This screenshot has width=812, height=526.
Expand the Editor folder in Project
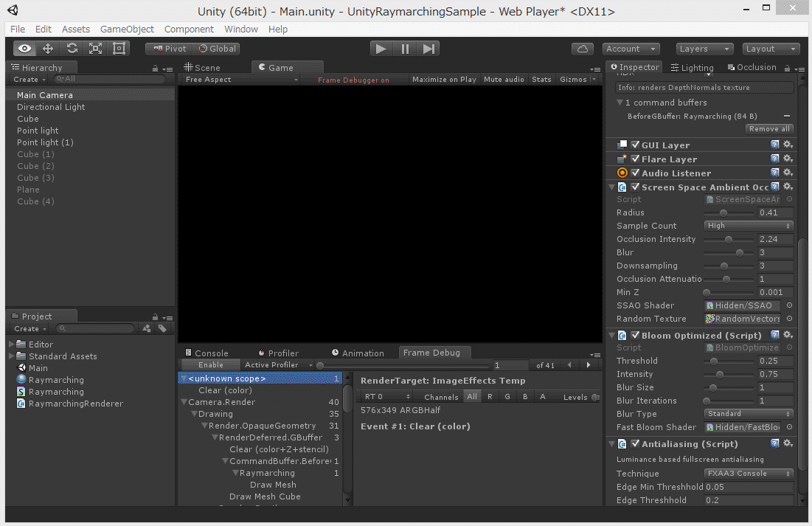pos(11,344)
